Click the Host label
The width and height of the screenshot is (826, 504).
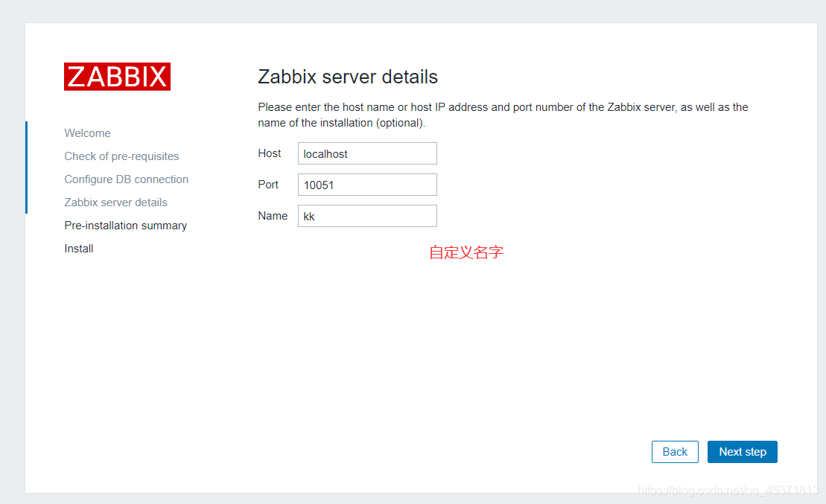pyautogui.click(x=269, y=153)
